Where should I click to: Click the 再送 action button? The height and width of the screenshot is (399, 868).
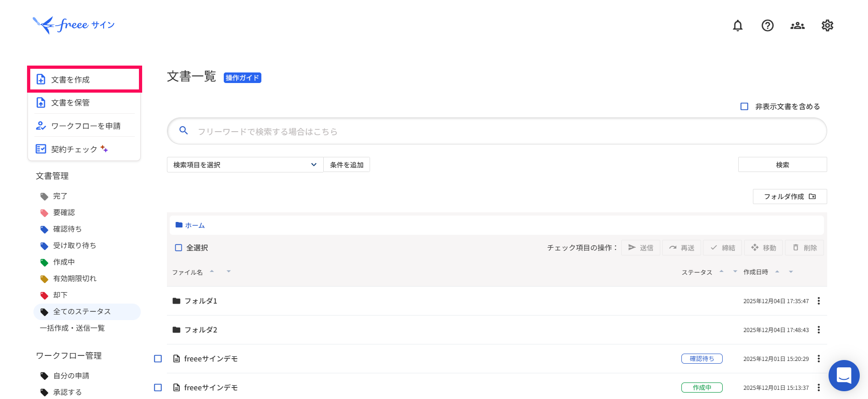pos(681,248)
